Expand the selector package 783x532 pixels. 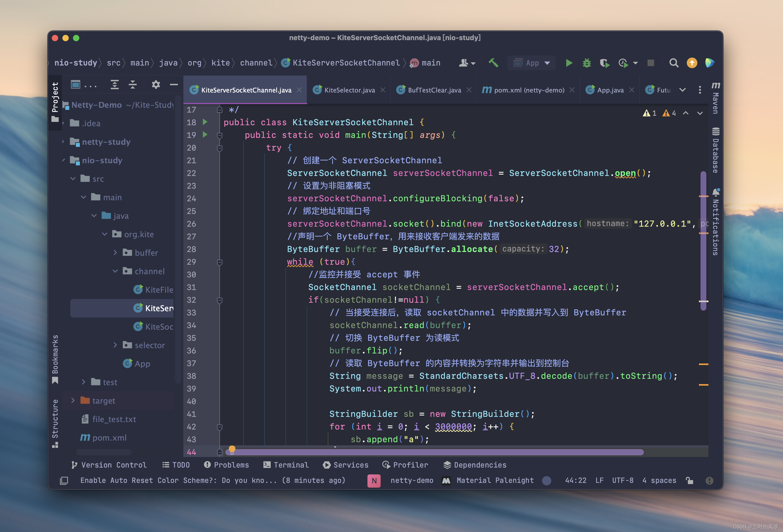pos(115,345)
